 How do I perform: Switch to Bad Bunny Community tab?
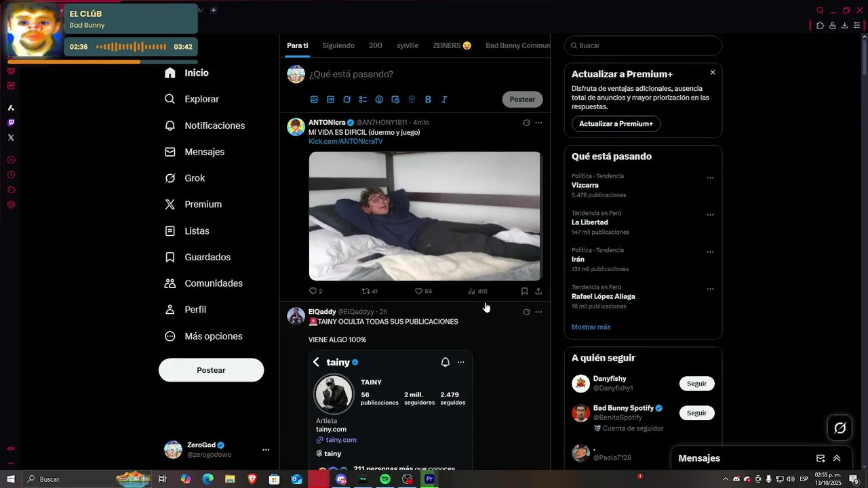pyautogui.click(x=517, y=45)
